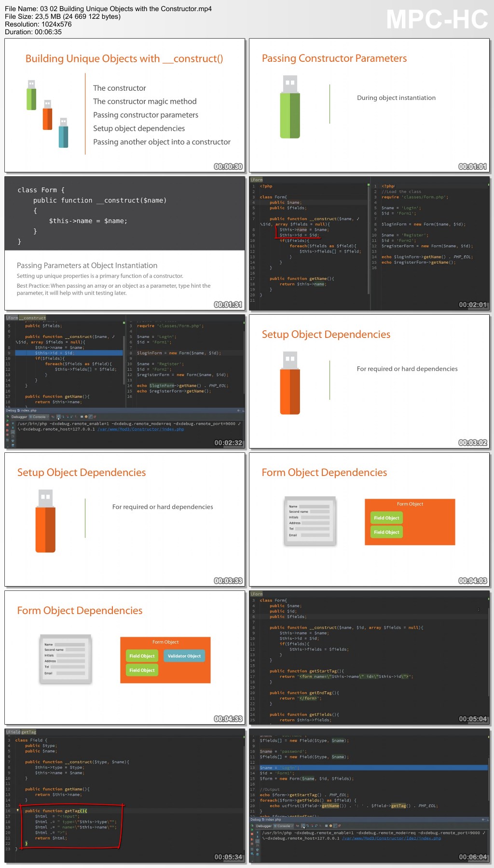Screen dimensions: 494x868
Task: Click the Duration 00:06:35 line
Action: pos(33,32)
